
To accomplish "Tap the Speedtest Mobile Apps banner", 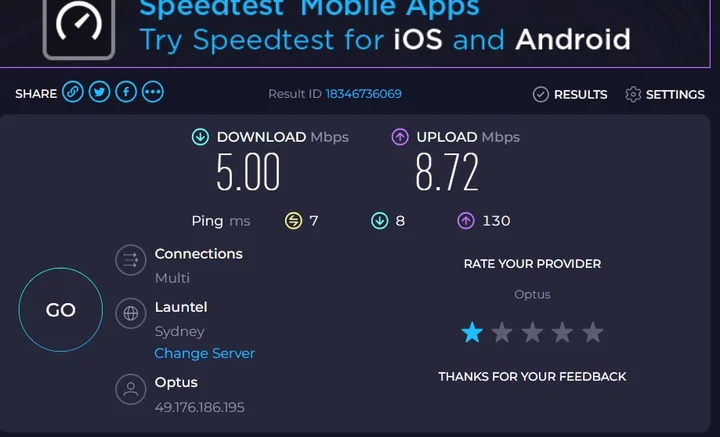I will click(x=385, y=28).
